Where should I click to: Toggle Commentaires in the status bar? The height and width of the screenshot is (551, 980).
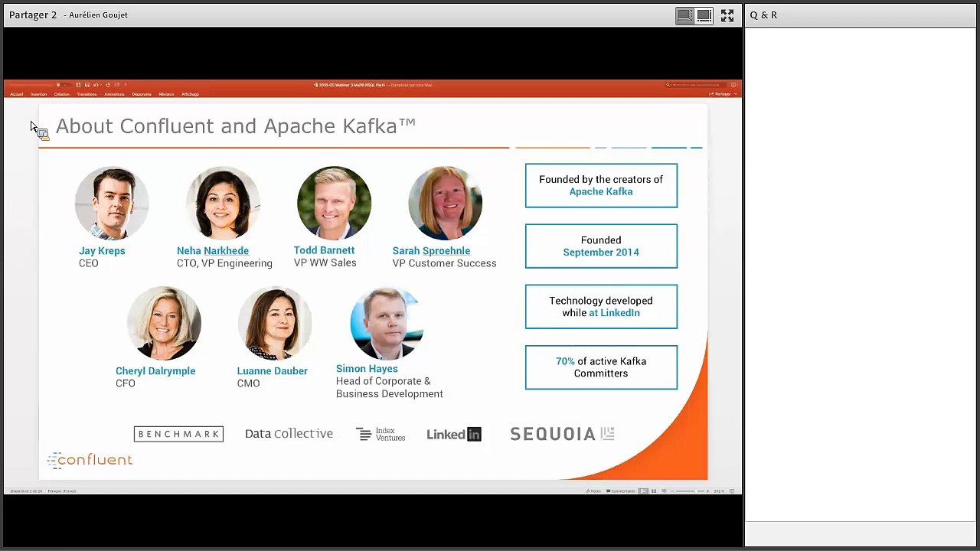coord(621,491)
